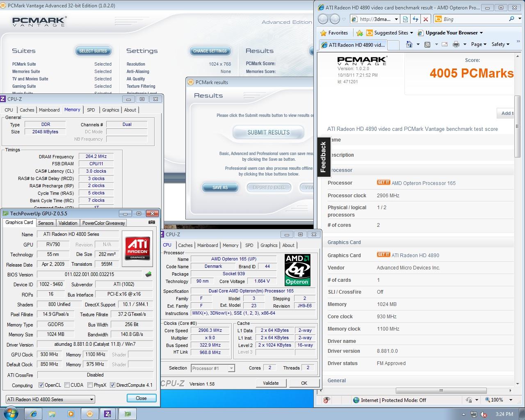The width and height of the screenshot is (525, 420).
Task: Open the Safety menu dropdown in IE
Action: (500, 44)
